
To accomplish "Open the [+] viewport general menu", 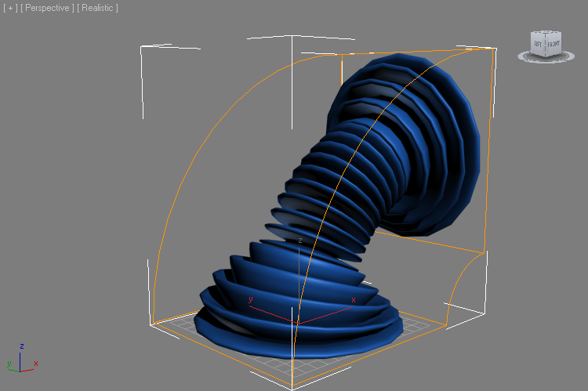I will [x=10, y=8].
